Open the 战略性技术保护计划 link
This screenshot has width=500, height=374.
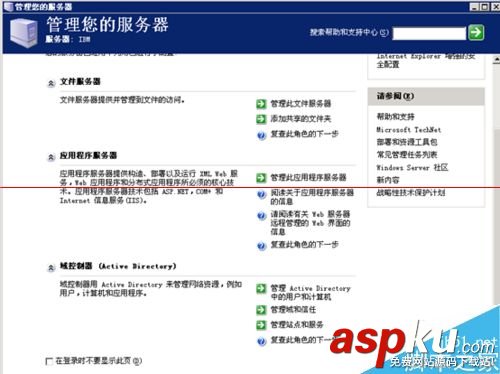point(411,193)
